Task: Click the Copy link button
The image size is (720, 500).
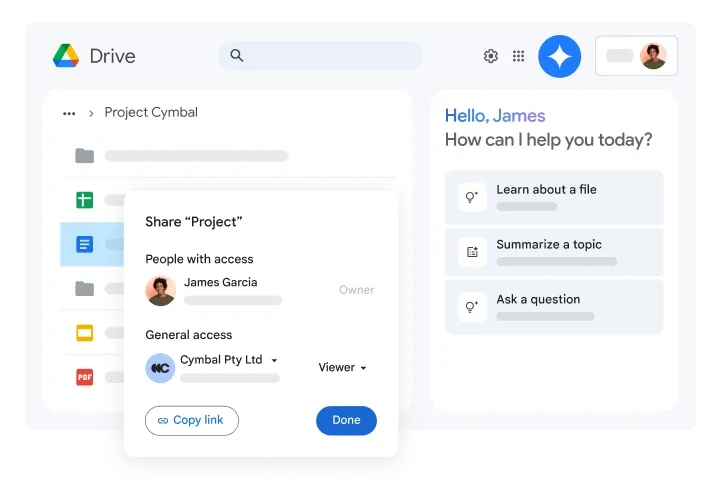Action: click(x=192, y=421)
